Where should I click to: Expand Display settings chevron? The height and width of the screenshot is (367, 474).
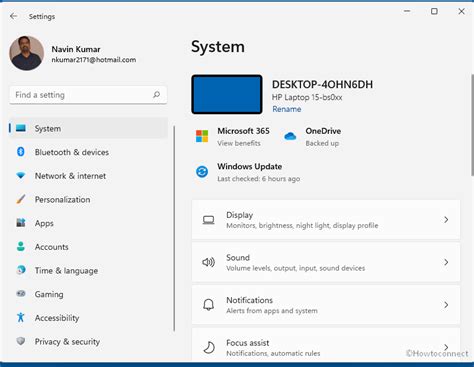[x=446, y=220]
